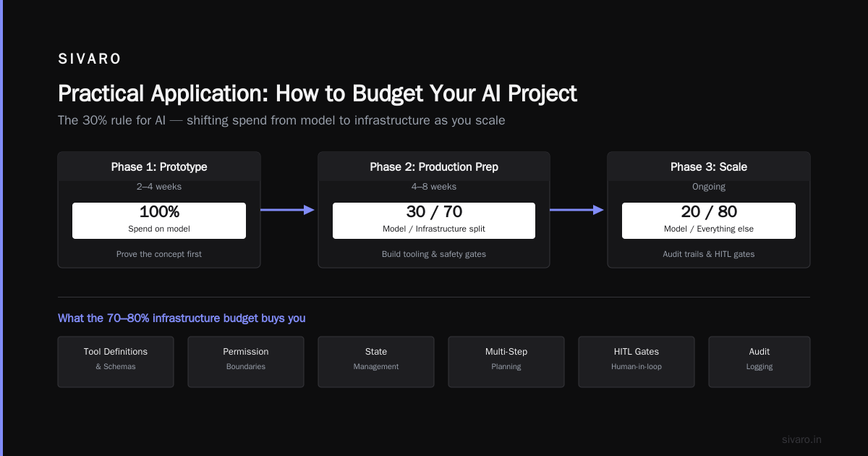Open the Audit Logging card

pos(759,362)
